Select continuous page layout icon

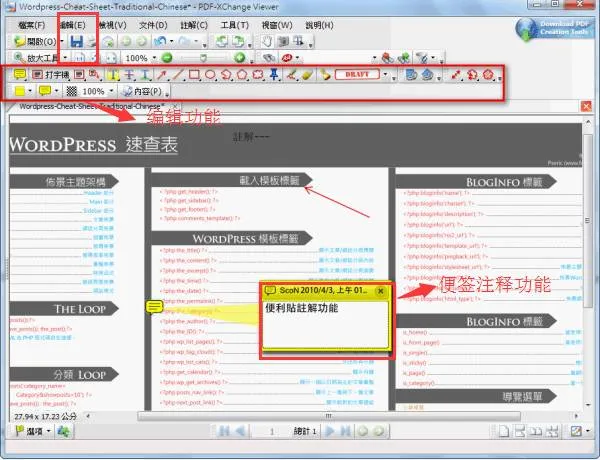click(x=520, y=431)
